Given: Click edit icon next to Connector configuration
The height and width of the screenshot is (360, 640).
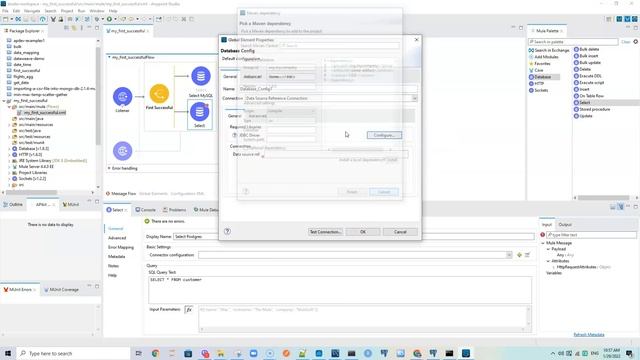Looking at the screenshot, I should tap(527, 255).
